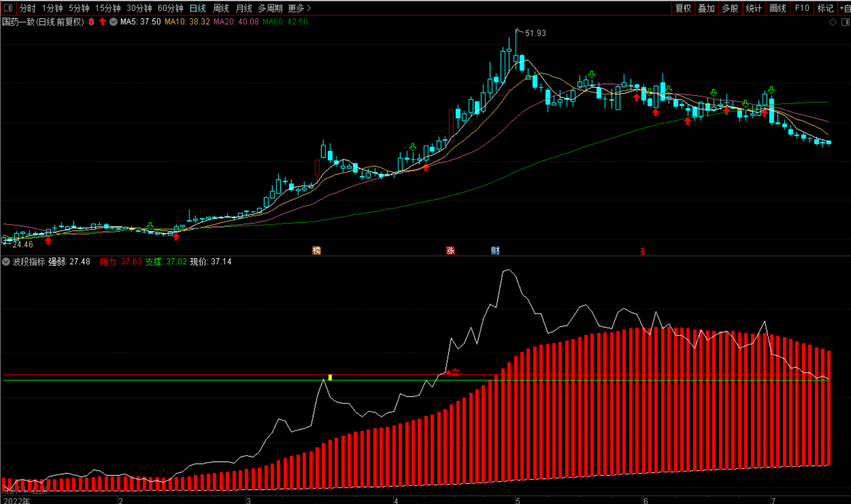The image size is (851, 504).
Task: Click the 波段指标 indicator name
Action: [29, 262]
